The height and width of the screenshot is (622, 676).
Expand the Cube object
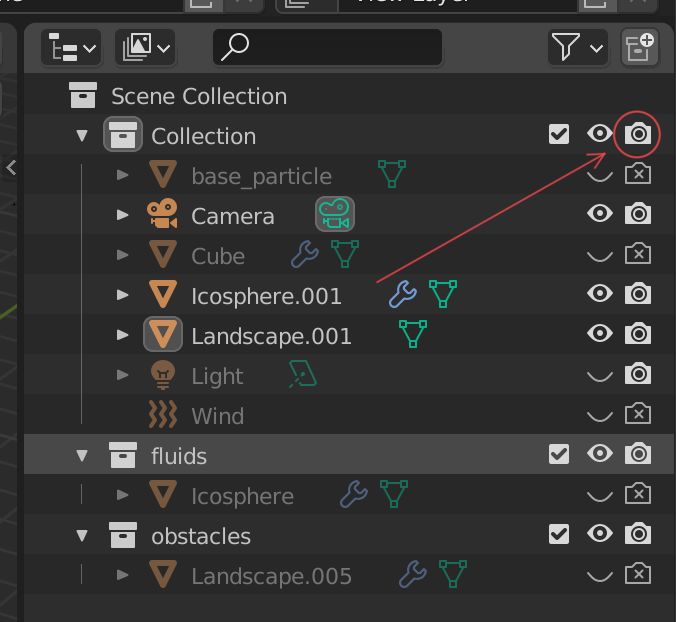click(x=122, y=255)
